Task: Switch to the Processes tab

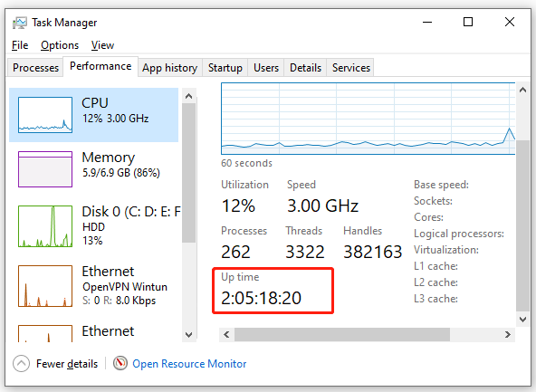Action: pos(35,68)
